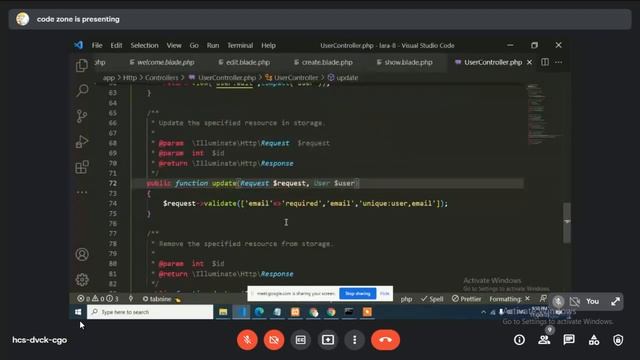Click the Present now button

pos(328,340)
